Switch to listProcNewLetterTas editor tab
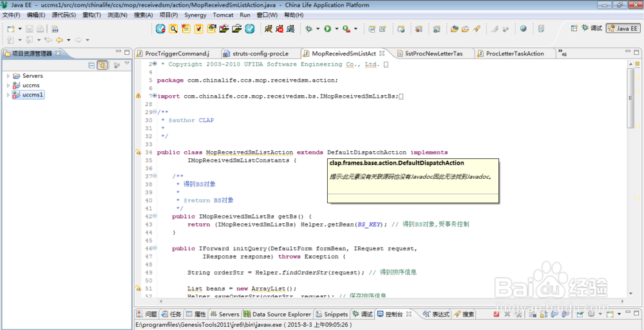Viewport: 644px width, 330px height. (x=433, y=53)
